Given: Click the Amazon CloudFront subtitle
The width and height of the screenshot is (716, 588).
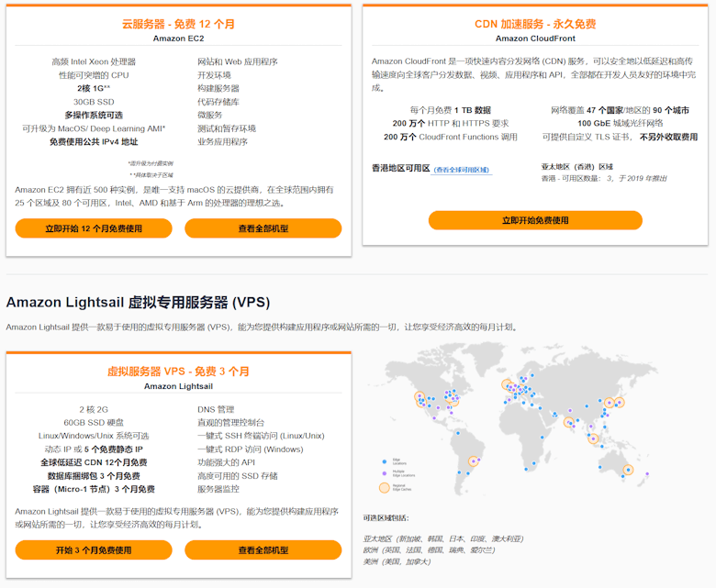Looking at the screenshot, I should pos(535,39).
